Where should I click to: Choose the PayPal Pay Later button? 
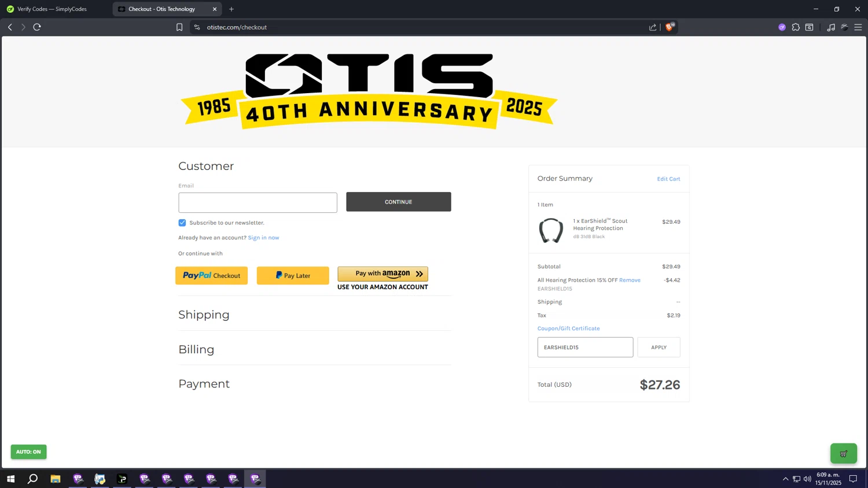[293, 275]
